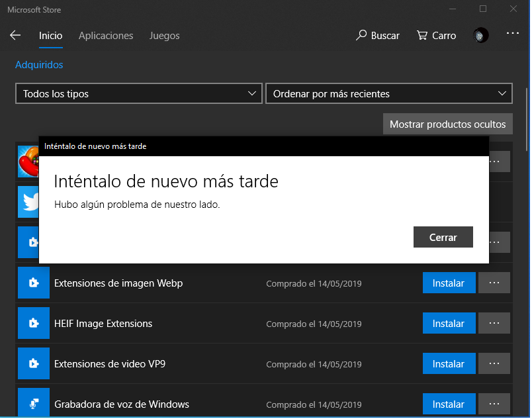The width and height of the screenshot is (532, 419).
Task: Click the vertical scrollbar
Action: [527, 118]
